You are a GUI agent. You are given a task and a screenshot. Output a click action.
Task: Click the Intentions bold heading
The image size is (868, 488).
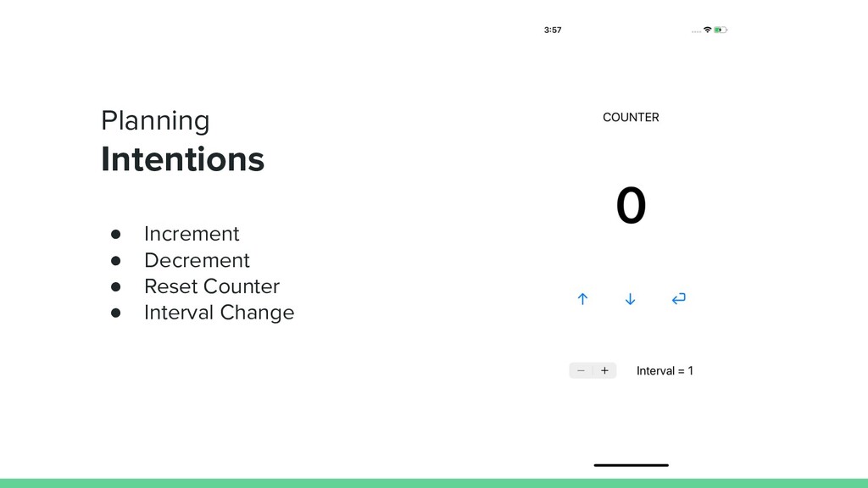tap(183, 159)
